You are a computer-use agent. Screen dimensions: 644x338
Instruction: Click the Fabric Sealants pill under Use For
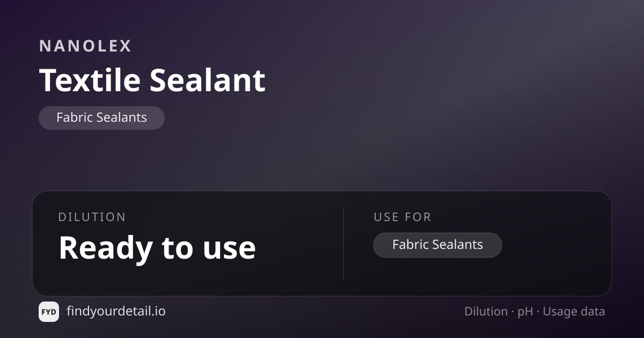[437, 245]
